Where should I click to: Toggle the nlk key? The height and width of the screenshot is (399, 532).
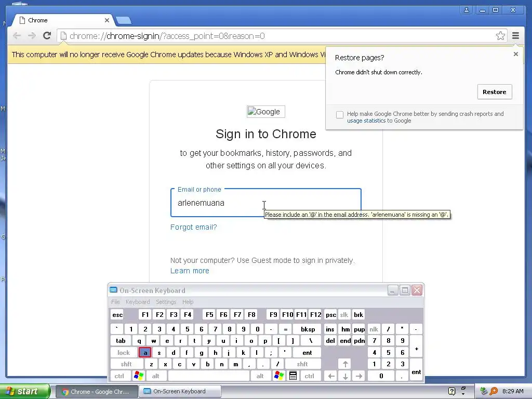pyautogui.click(x=374, y=329)
